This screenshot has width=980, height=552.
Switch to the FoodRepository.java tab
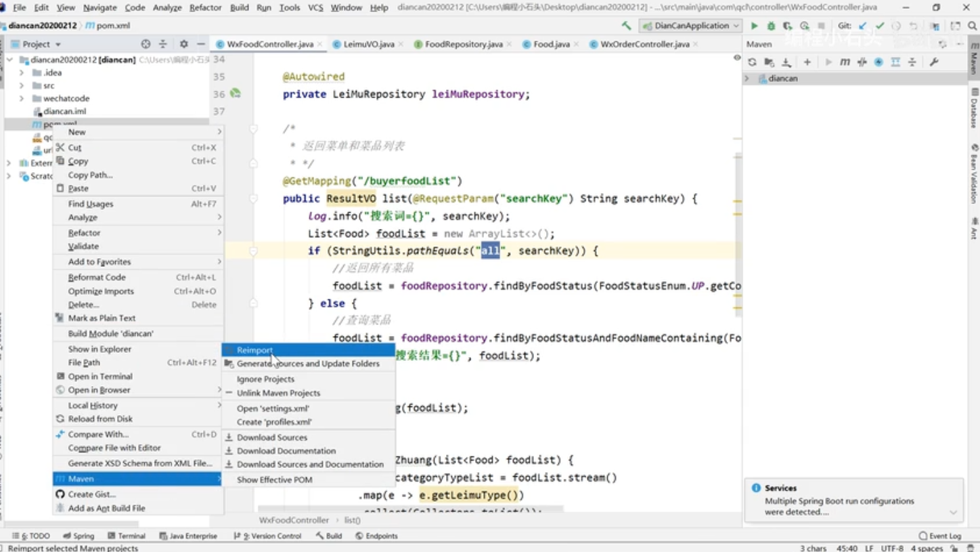[464, 44]
